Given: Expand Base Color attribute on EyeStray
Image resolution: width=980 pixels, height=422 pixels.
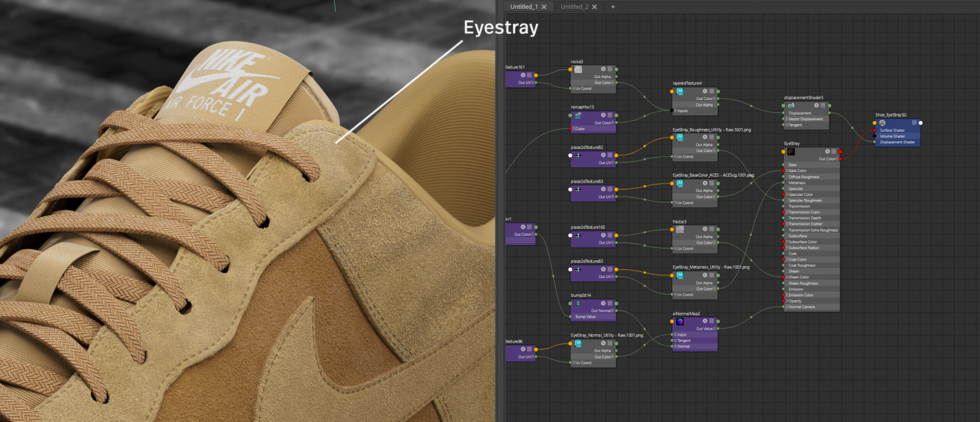Looking at the screenshot, I should click(787, 171).
